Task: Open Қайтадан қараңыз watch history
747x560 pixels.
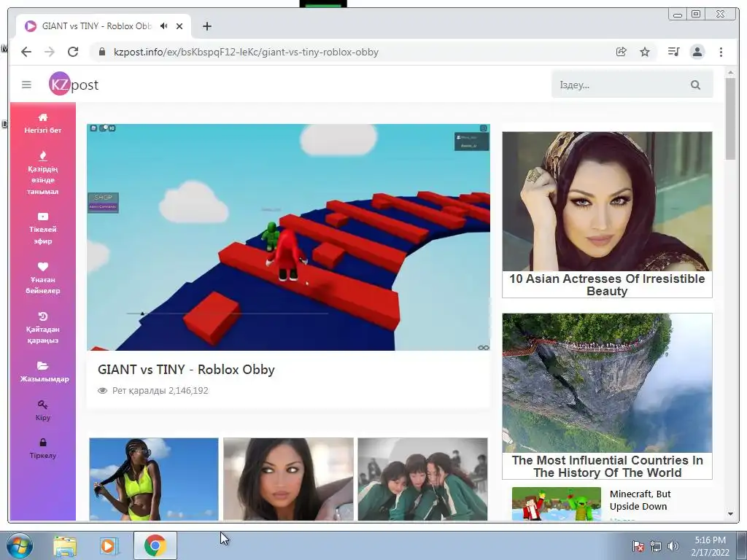Action: click(43, 327)
